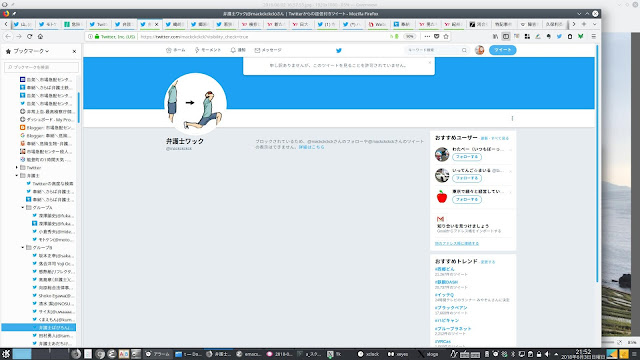
Task: Open the Firefox home page icon
Action: click(40, 36)
